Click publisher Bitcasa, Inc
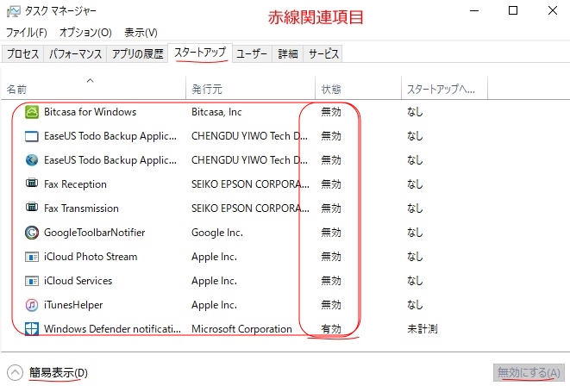 point(216,112)
